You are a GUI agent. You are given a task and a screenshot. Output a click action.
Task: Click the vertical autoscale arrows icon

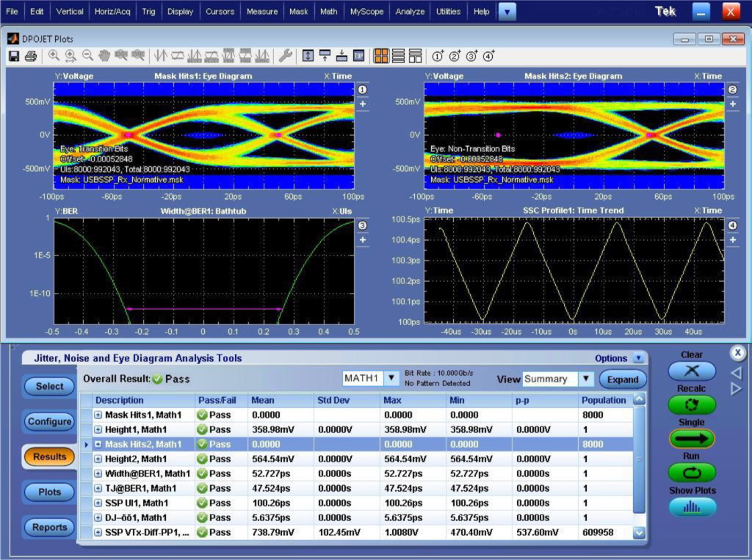pyautogui.click(x=308, y=56)
